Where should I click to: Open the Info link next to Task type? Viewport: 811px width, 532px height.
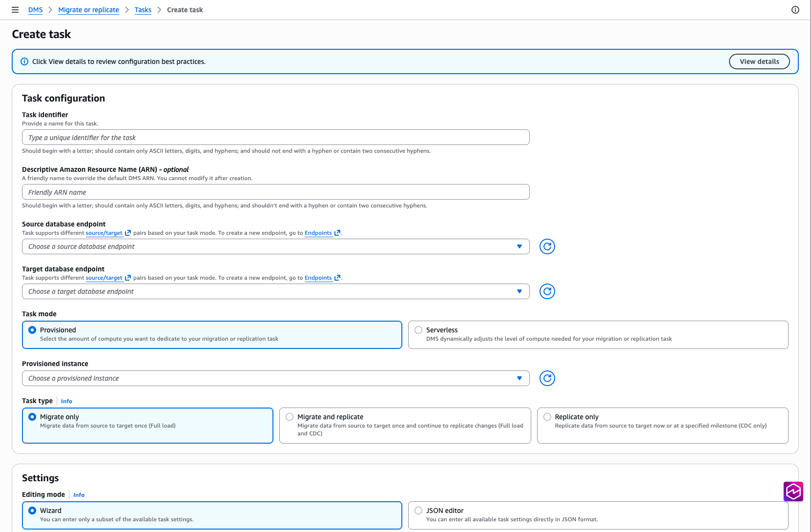66,401
